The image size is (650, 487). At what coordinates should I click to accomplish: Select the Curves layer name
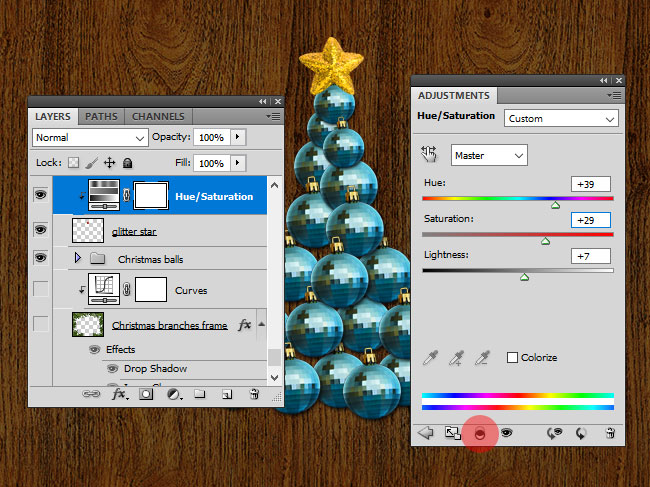click(191, 291)
